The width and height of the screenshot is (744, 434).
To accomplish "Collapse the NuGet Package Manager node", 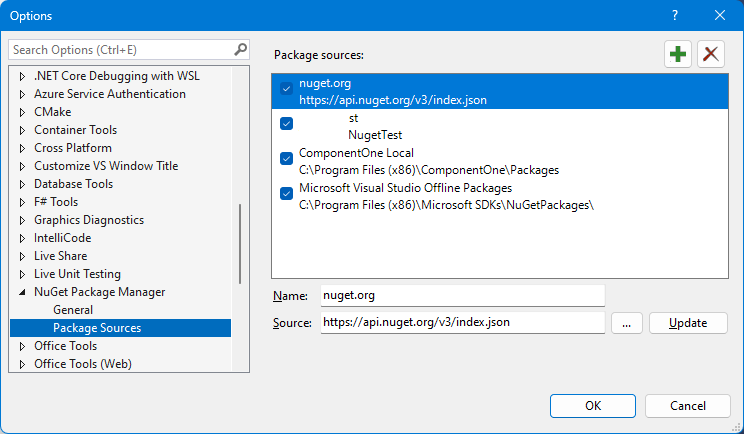I will coord(22,292).
